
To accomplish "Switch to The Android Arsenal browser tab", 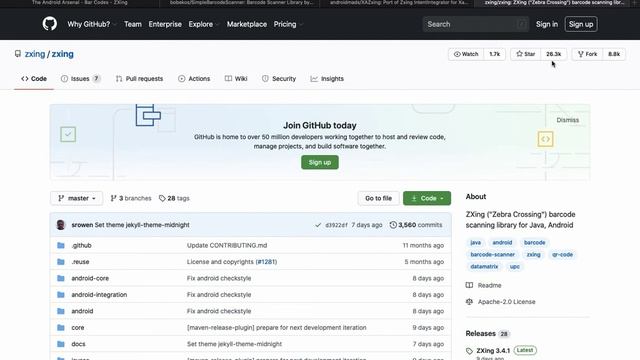I will pyautogui.click(x=80, y=2).
